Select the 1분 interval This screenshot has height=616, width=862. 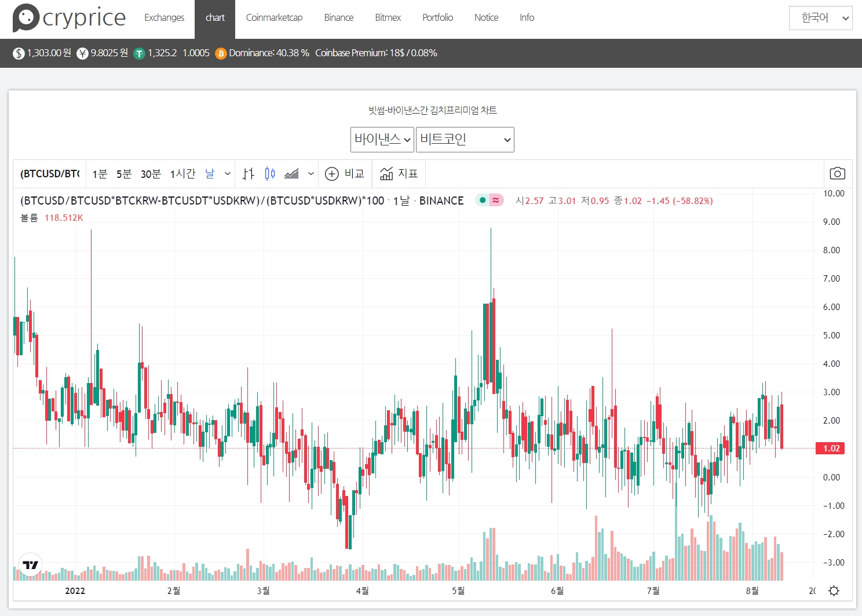pyautogui.click(x=100, y=174)
